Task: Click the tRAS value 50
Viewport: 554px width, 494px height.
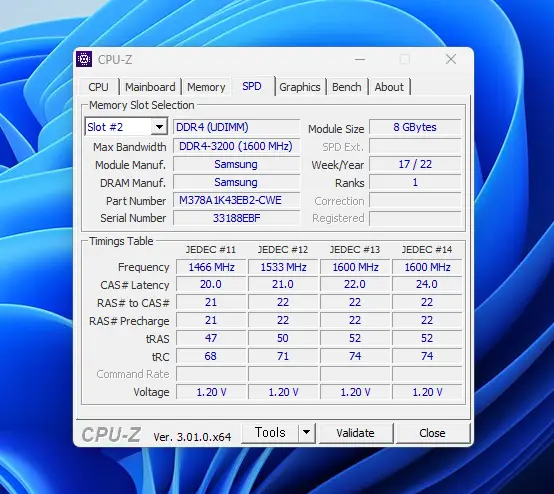Action: pyautogui.click(x=283, y=339)
